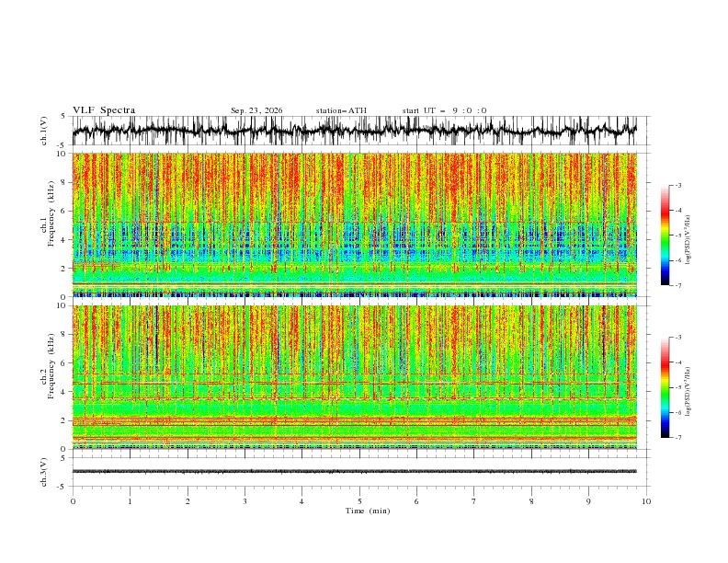
Task: Click the ch.1 color bar legend
Action: click(x=665, y=236)
